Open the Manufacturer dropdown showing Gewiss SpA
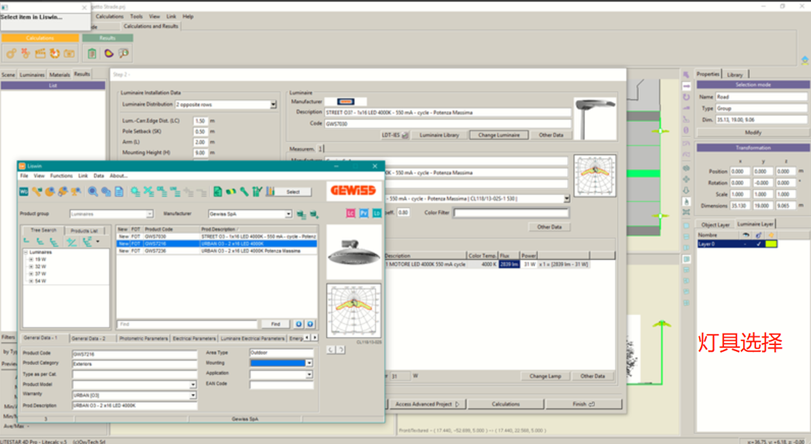This screenshot has height=444, width=811. click(x=288, y=214)
